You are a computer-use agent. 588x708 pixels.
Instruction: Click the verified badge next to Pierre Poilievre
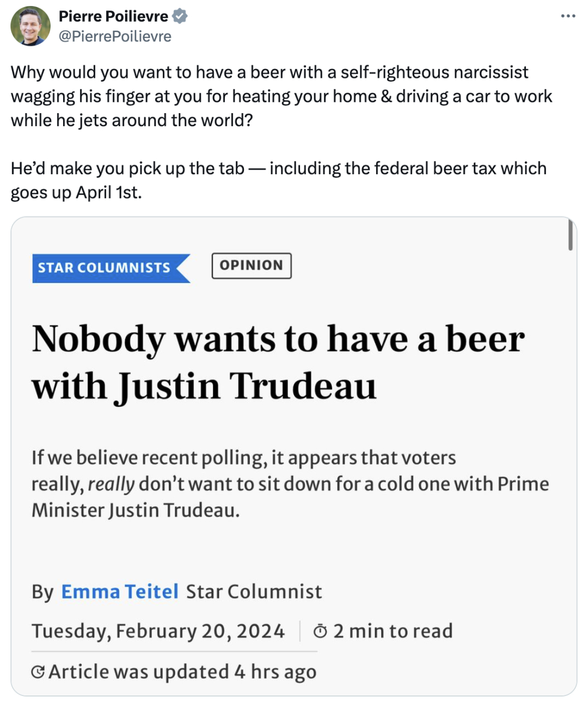[180, 16]
